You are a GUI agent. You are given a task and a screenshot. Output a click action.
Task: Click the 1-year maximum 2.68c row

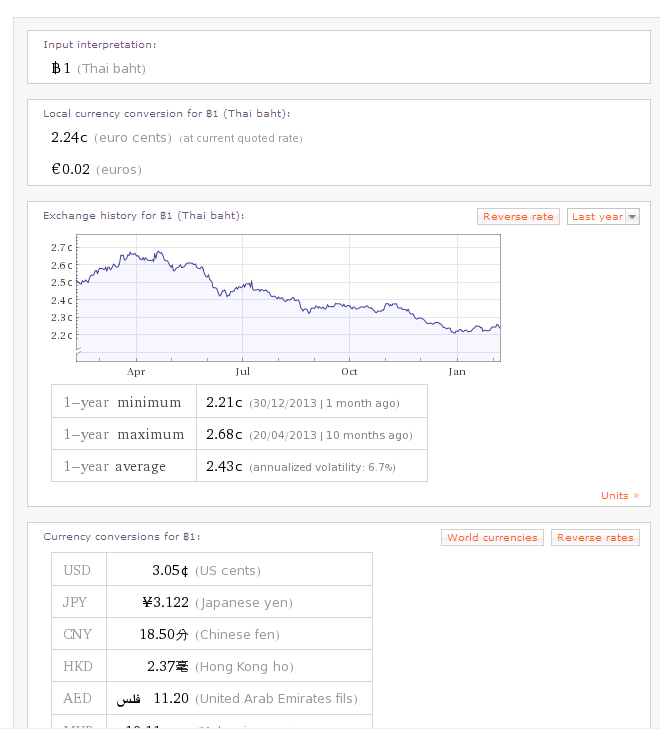pyautogui.click(x=239, y=435)
